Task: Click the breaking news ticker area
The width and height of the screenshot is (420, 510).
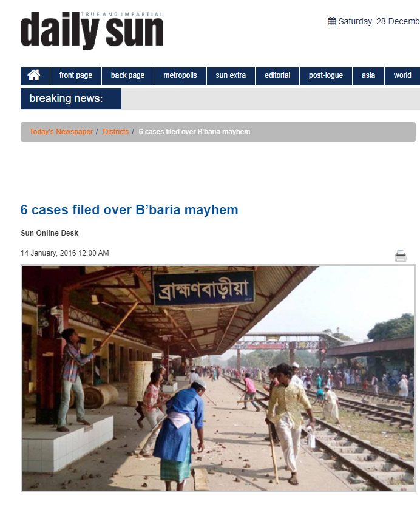Action: pyautogui.click(x=271, y=98)
